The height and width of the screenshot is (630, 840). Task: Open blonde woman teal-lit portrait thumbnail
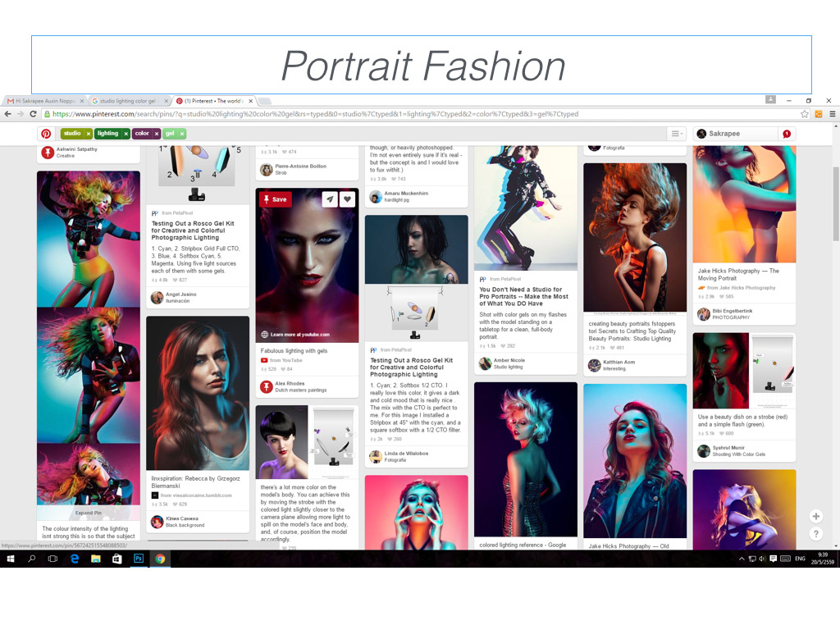click(526, 459)
